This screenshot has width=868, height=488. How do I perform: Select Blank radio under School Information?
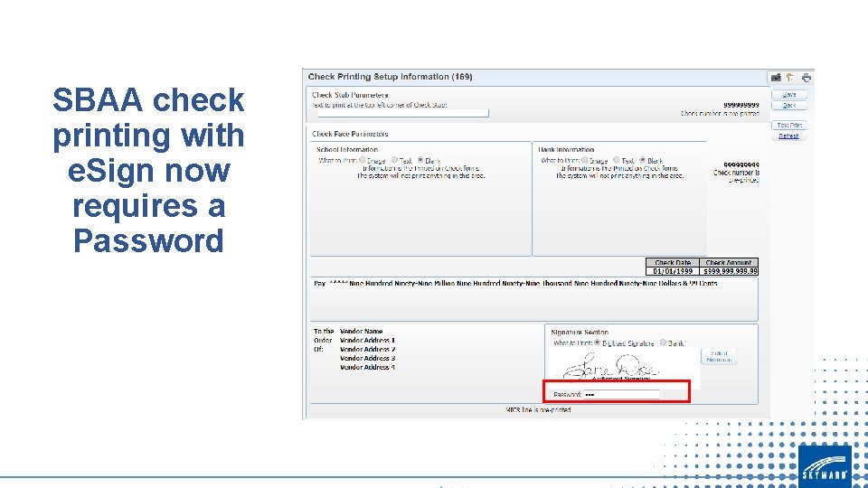420,160
